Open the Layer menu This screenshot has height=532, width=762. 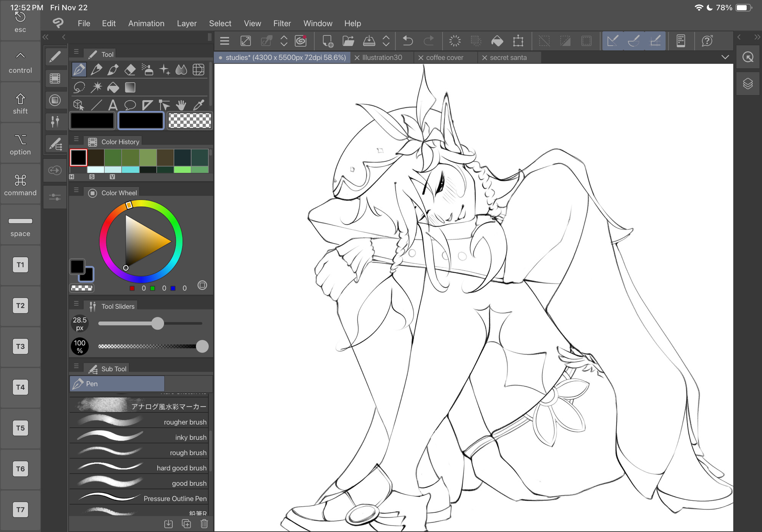pos(187,23)
